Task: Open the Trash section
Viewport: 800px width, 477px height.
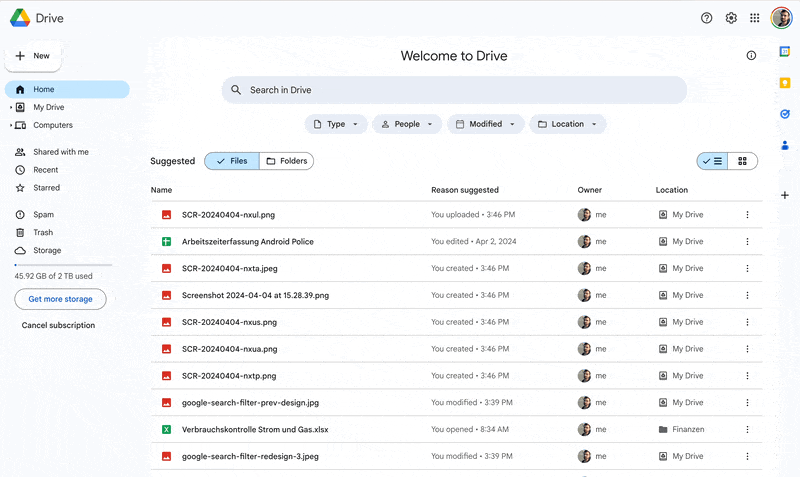Action: tap(43, 232)
